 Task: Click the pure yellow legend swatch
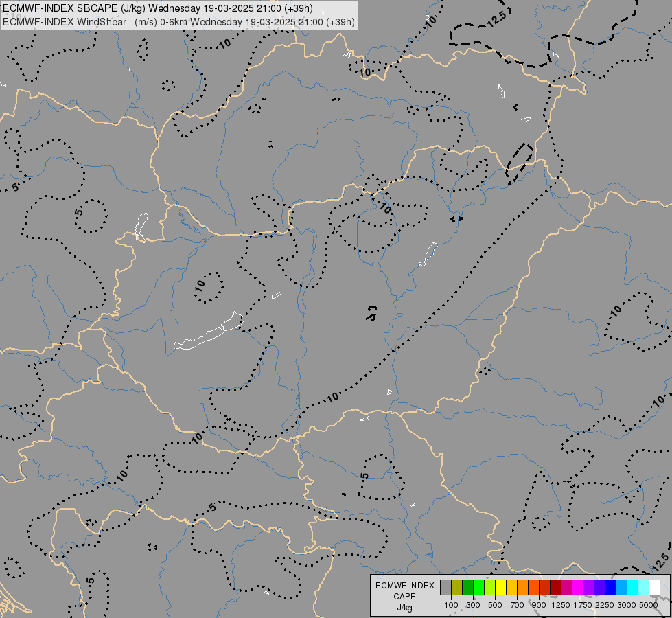[x=500, y=587]
